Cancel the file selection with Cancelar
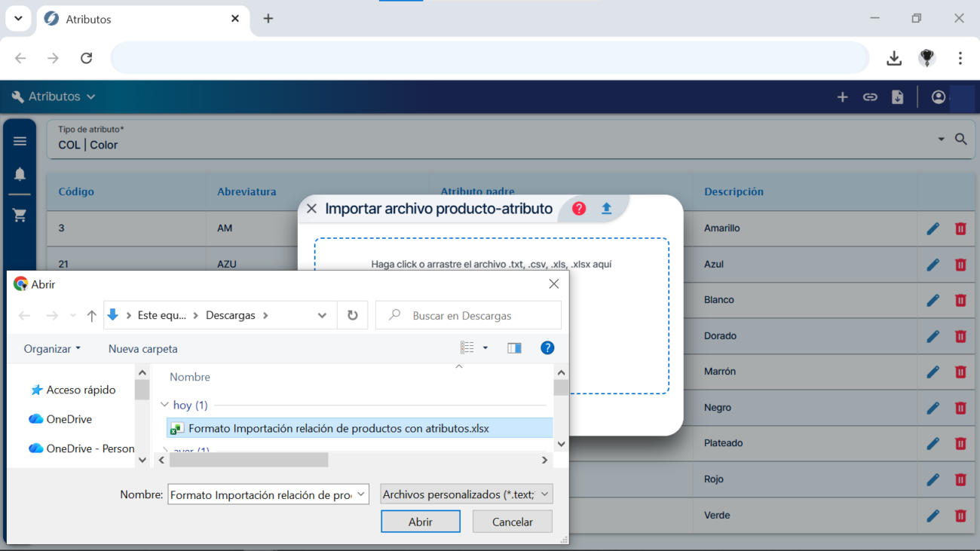Screen dimensions: 980x551 coord(512,521)
